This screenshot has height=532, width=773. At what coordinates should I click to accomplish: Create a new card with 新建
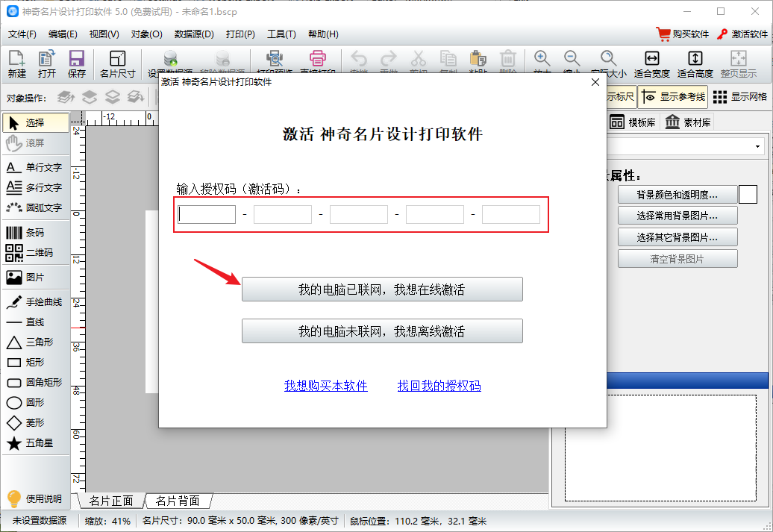pos(16,63)
